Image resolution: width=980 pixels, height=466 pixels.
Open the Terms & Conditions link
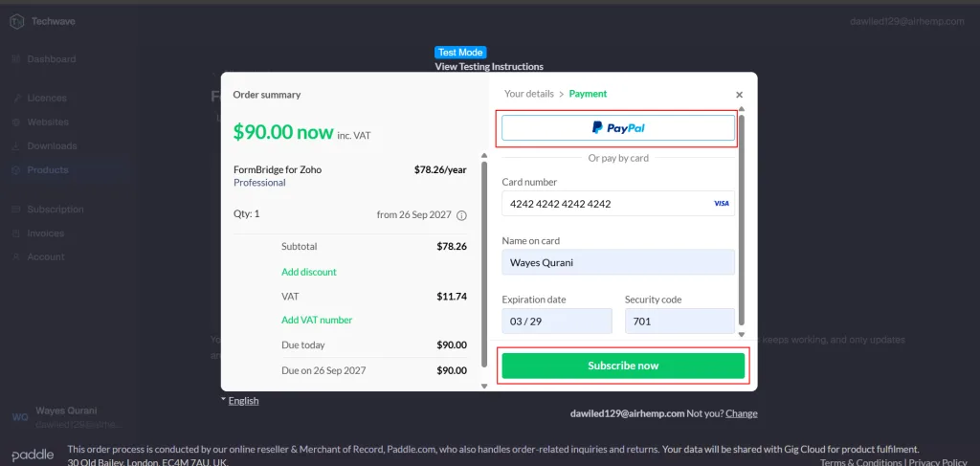pyautogui.click(x=861, y=463)
